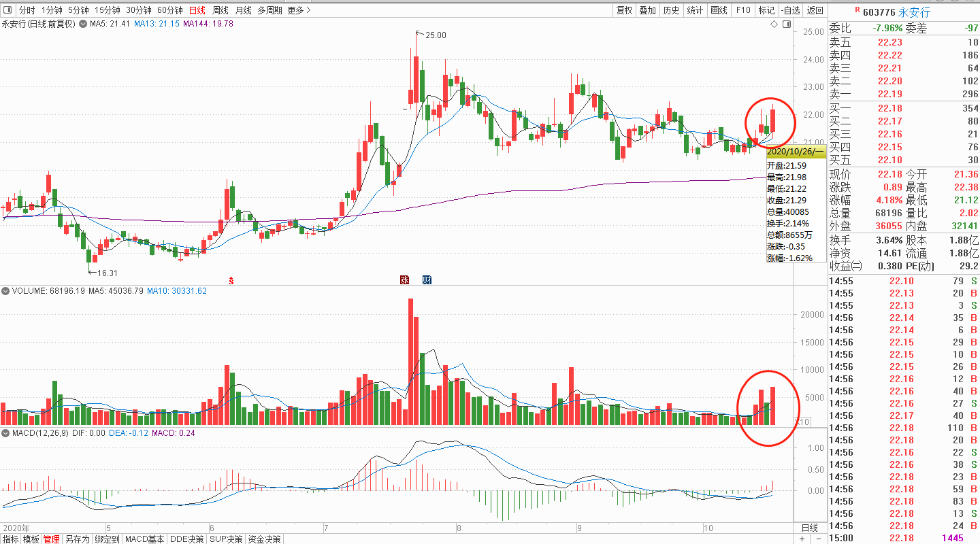Click the 画线 draw line button
The image size is (980, 544).
(x=719, y=10)
